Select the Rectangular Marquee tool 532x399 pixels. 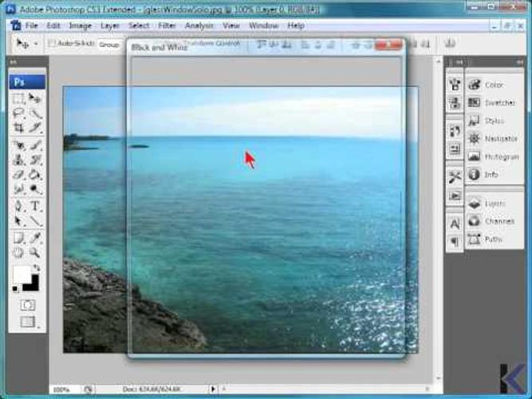[18, 99]
